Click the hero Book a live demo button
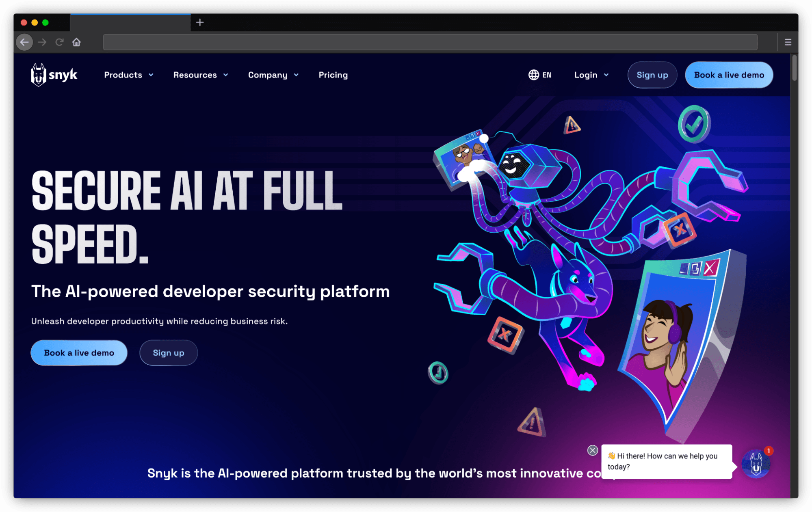Viewport: 812px width, 512px height. pos(79,352)
